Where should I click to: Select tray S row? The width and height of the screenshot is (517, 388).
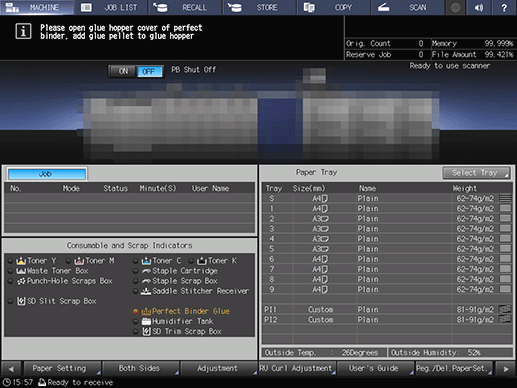point(387,198)
